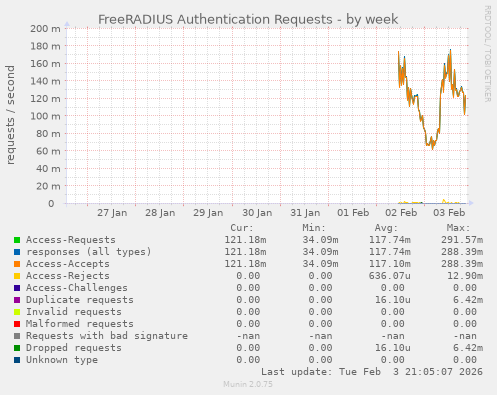Viewport: 497px width, 395px height.
Task: Click Access-Rejects max value 12.90m
Action: pyautogui.click(x=465, y=276)
